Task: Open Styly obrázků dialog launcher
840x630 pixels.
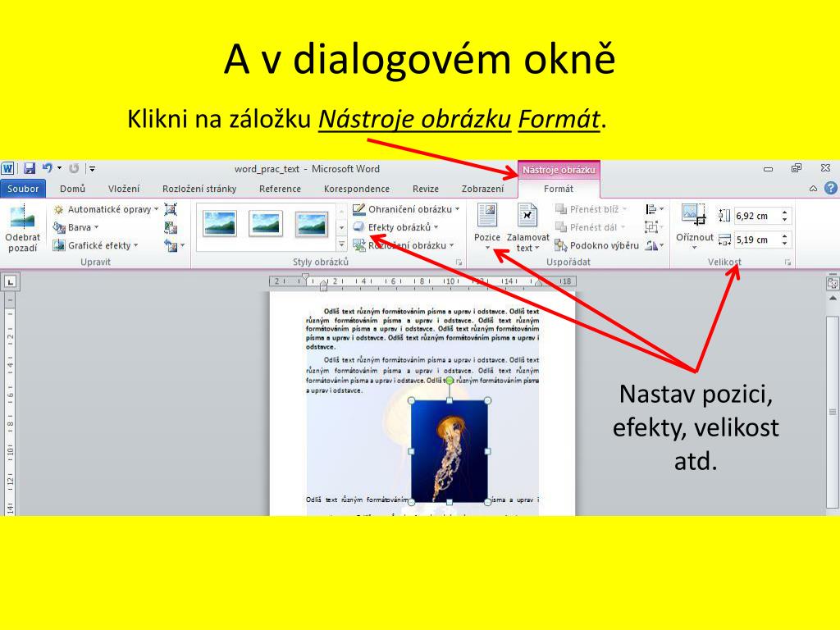Action: click(459, 262)
